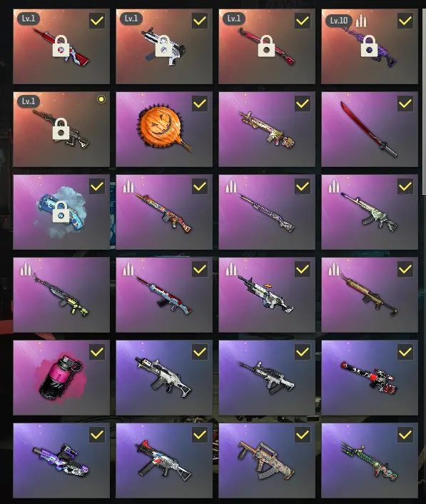Click the padlock on the blue cloud weapon
The height and width of the screenshot is (504, 426).
tap(61, 212)
